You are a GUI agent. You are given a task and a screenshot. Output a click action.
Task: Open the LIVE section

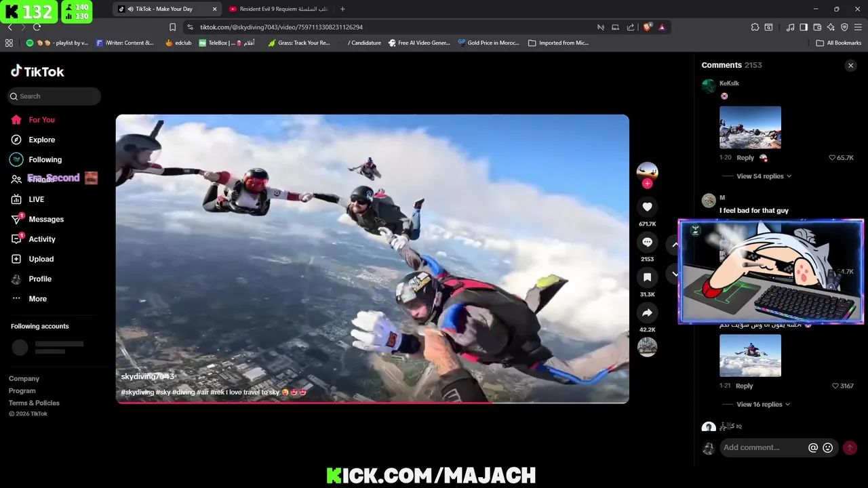pyautogui.click(x=36, y=199)
